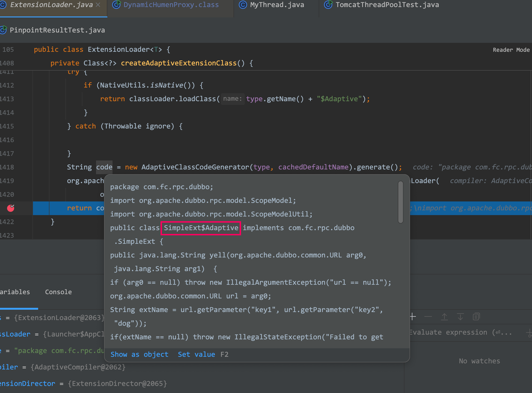Image resolution: width=532 pixels, height=393 pixels.
Task: Click Show as object link
Action: pyautogui.click(x=139, y=354)
